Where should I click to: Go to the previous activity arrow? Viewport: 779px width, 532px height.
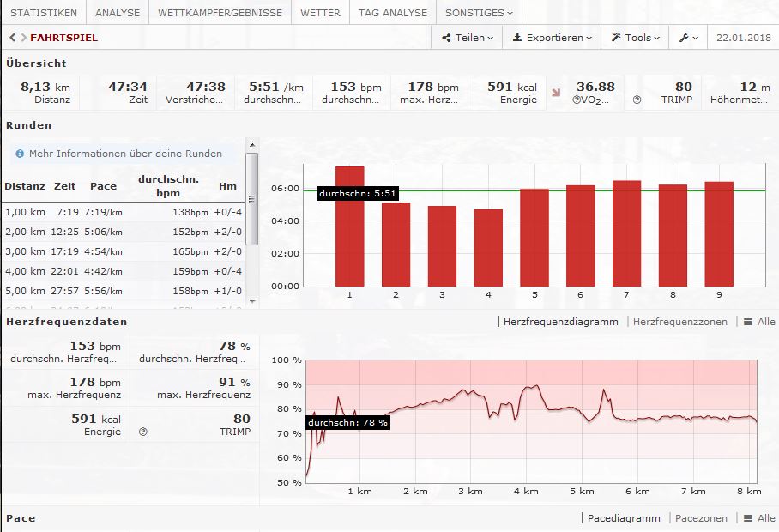[x=12, y=38]
